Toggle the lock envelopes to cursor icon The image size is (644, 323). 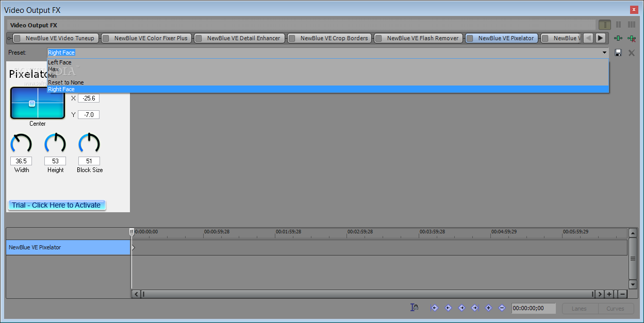tap(414, 308)
